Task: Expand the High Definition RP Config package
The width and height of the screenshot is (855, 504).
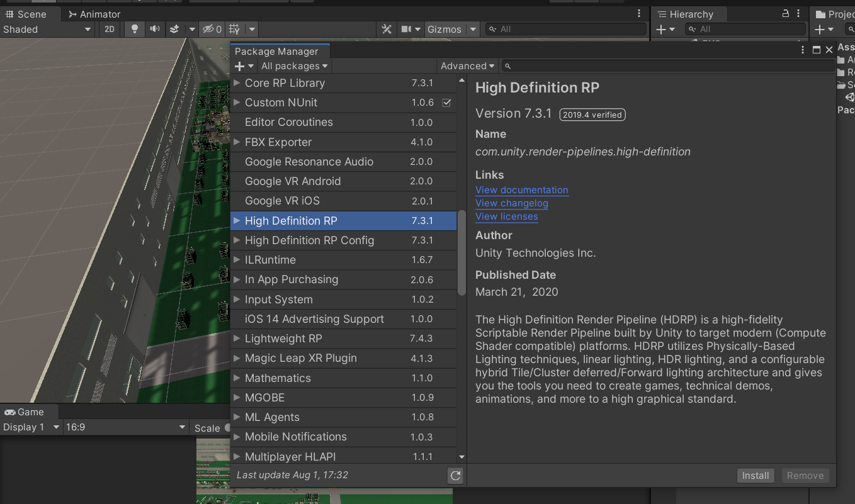Action: coord(237,240)
